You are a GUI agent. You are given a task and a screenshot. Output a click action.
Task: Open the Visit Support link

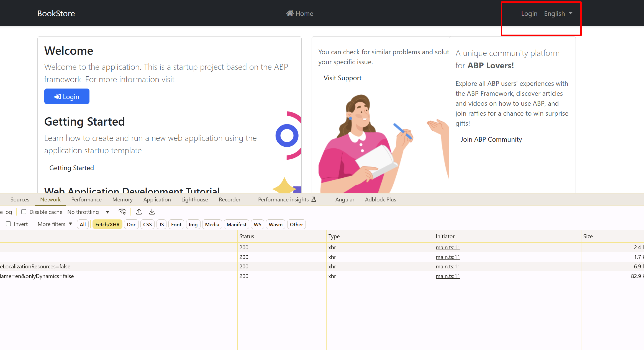point(342,78)
